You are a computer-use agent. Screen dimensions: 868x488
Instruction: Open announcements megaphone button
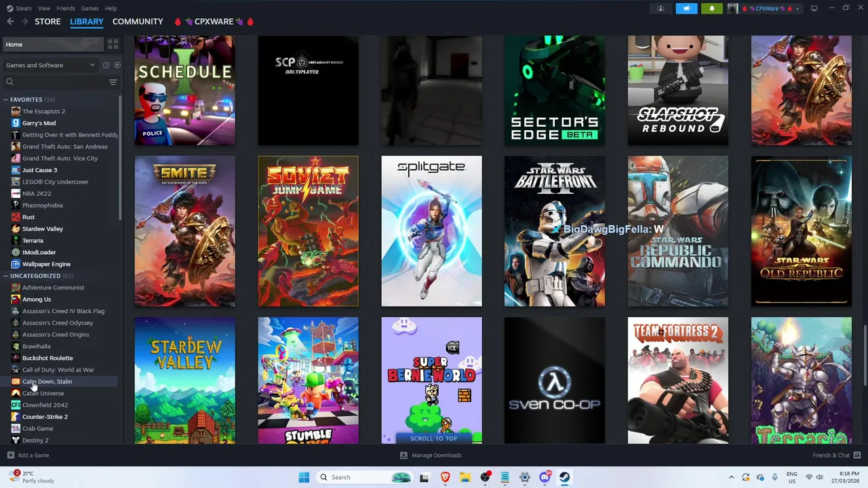686,9
